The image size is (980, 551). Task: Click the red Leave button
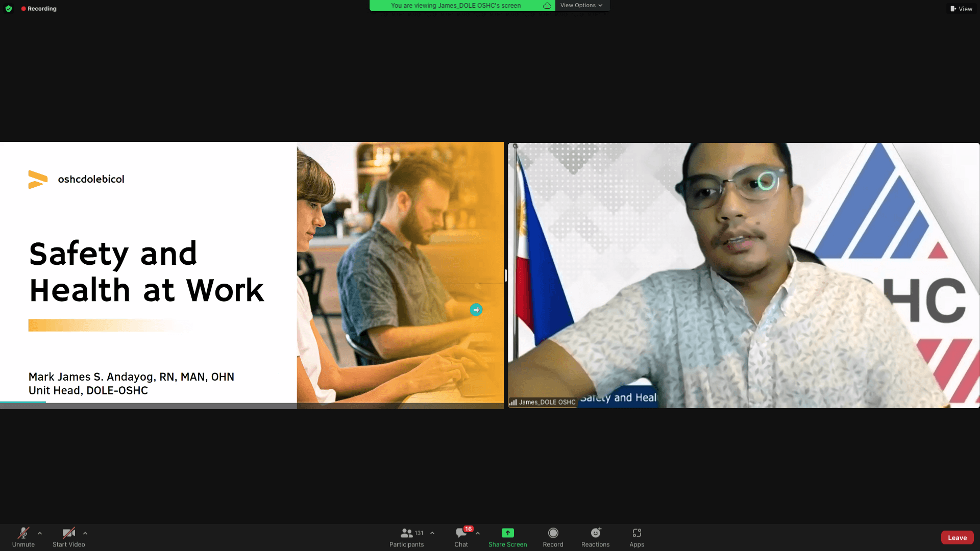[957, 538]
